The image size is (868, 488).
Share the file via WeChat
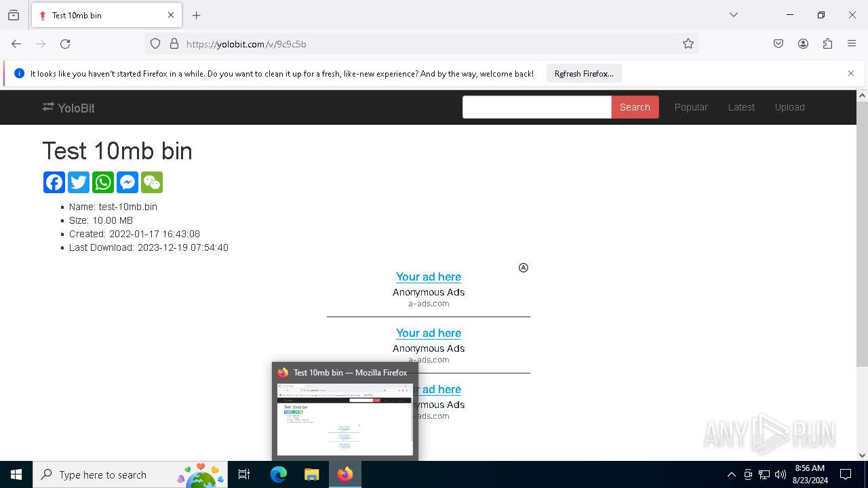(x=152, y=182)
